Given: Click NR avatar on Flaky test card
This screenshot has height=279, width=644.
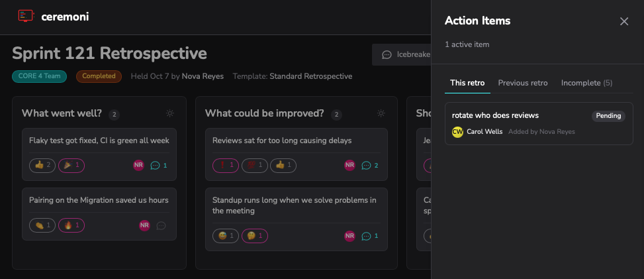Looking at the screenshot, I should [139, 166].
